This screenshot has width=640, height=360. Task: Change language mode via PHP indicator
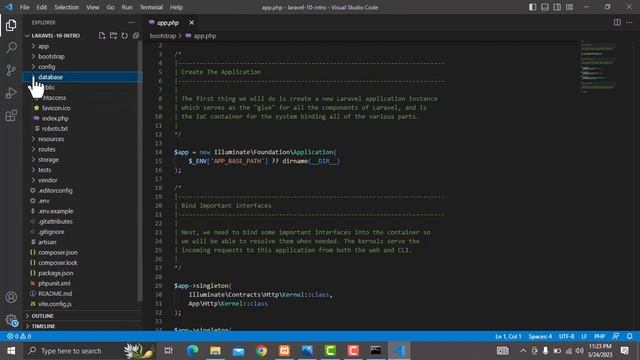pyautogui.click(x=599, y=336)
